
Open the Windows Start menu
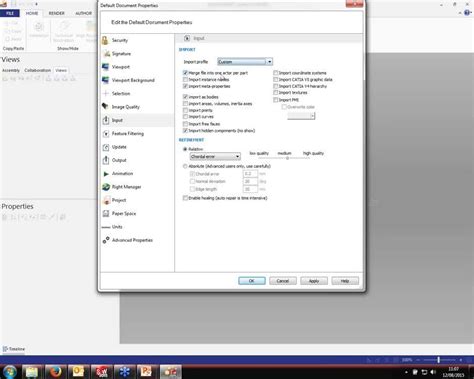pyautogui.click(x=10, y=372)
